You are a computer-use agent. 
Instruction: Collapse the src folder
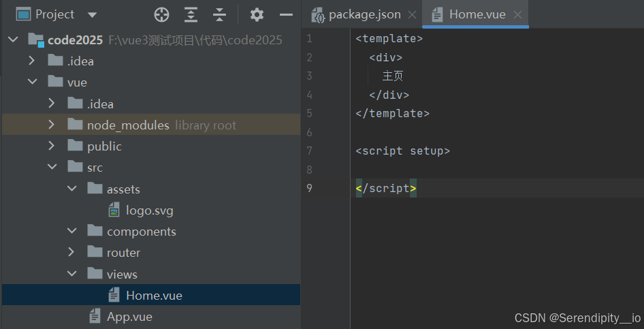(52, 167)
